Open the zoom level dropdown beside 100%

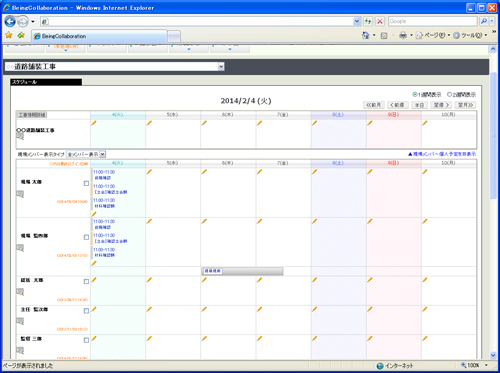click(x=486, y=366)
